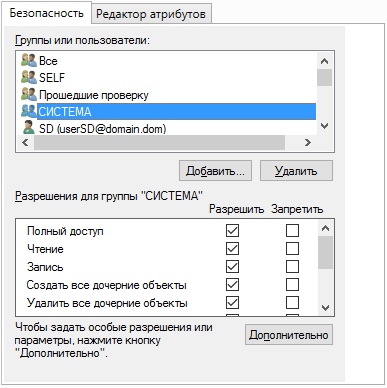Viewport: 387px width, 388px height.
Task: Click the Добавить... button
Action: pyautogui.click(x=215, y=171)
